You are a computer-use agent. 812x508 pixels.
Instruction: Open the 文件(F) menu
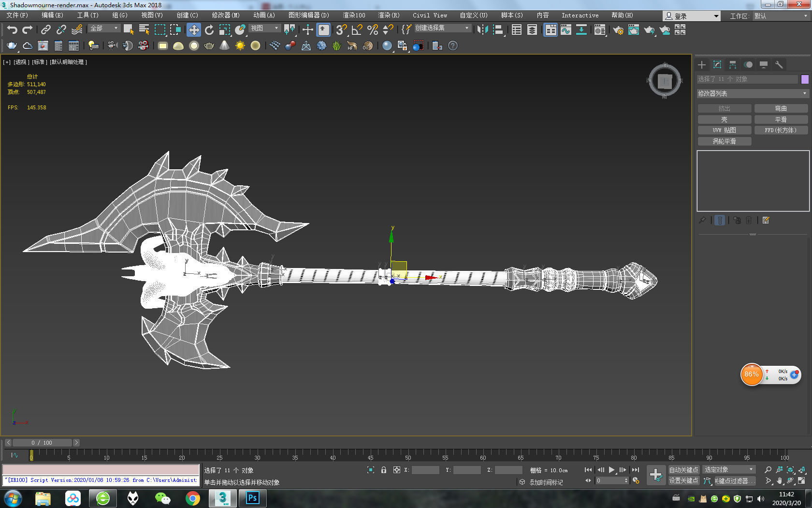(x=17, y=15)
